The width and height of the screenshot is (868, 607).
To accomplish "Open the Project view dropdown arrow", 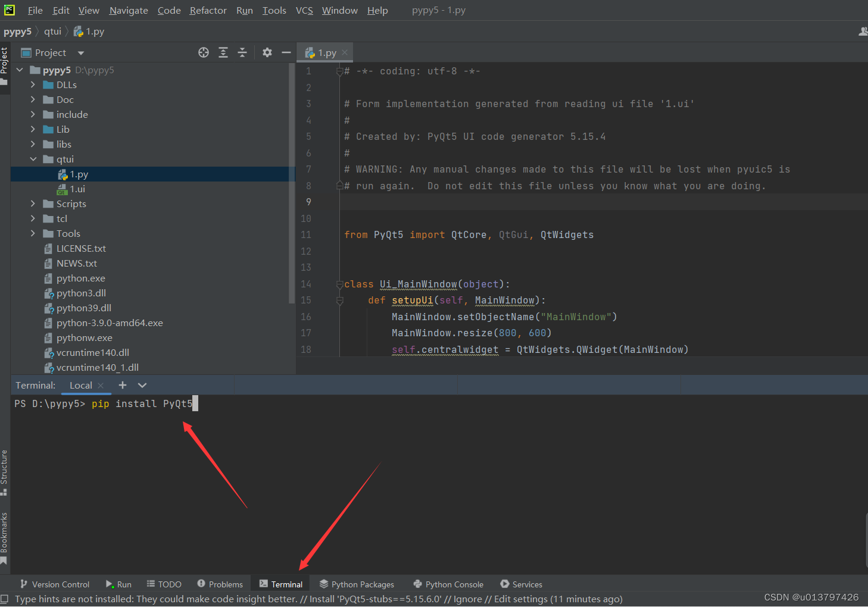I will click(81, 53).
